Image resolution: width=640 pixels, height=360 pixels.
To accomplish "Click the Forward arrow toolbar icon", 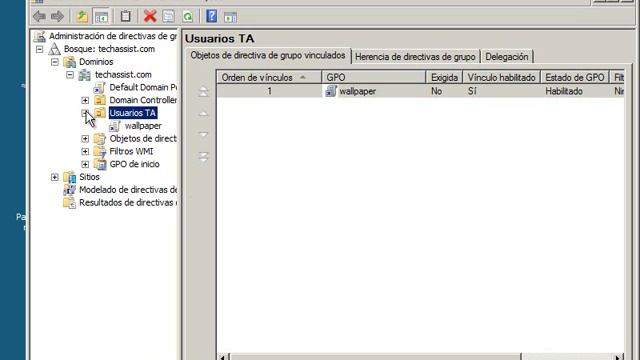I will 58,16.
